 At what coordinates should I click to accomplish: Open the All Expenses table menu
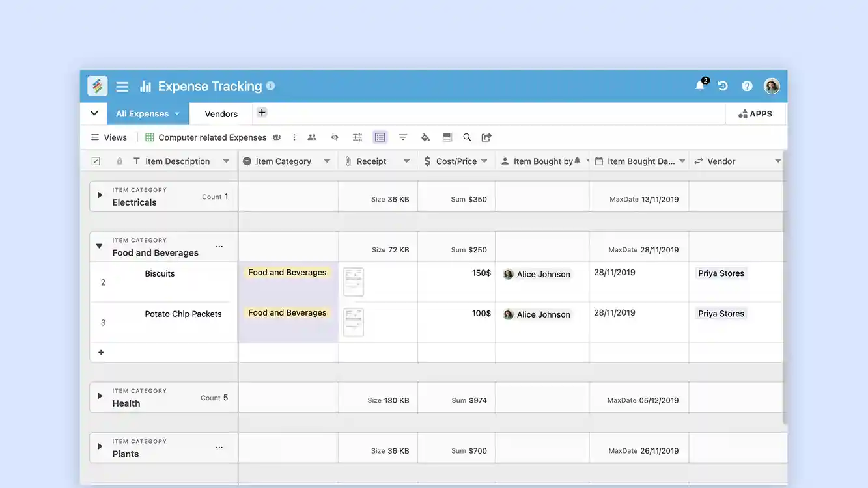click(176, 113)
